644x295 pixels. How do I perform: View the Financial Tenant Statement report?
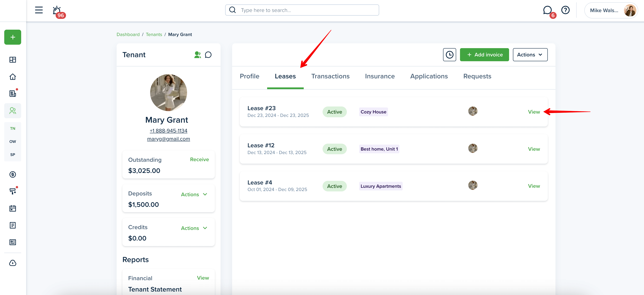203,278
